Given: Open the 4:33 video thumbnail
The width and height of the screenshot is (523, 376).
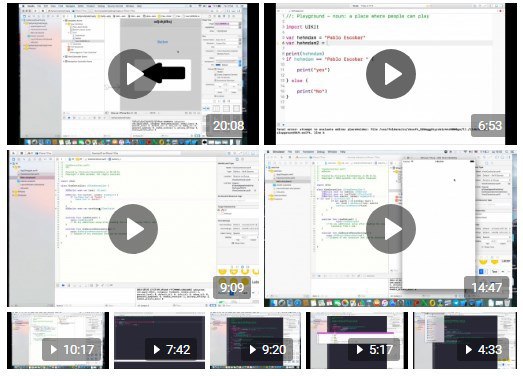Looking at the screenshot, I should (465, 341).
